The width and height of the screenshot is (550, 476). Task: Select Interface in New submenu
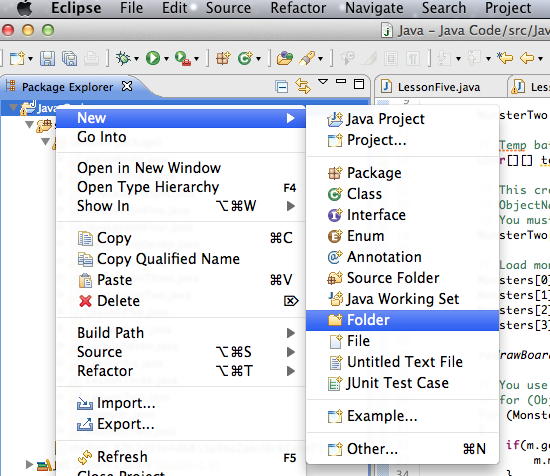(402, 215)
